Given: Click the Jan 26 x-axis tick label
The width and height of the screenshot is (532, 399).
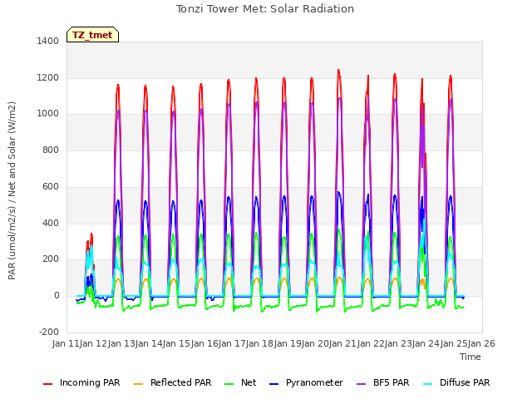Looking at the screenshot, I should pyautogui.click(x=481, y=343).
